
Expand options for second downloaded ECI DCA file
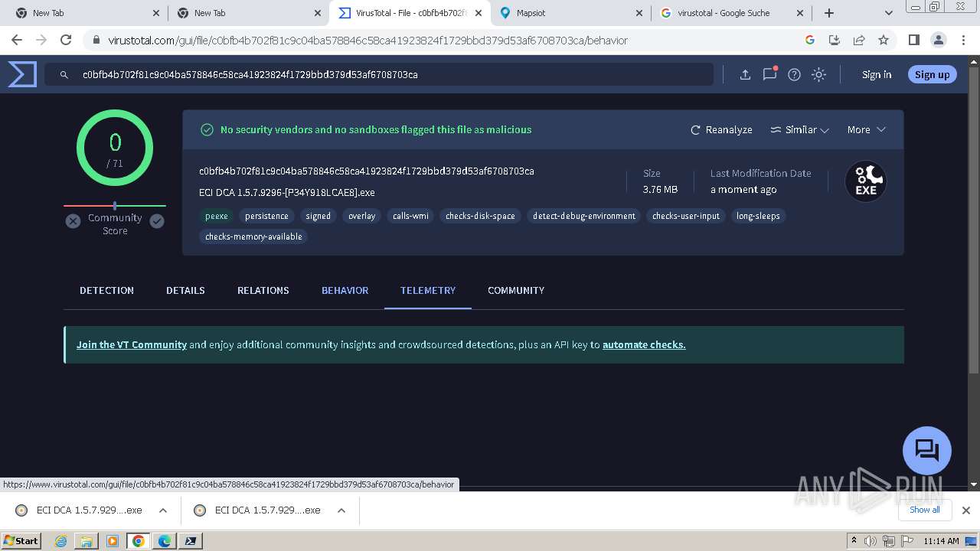tap(341, 510)
